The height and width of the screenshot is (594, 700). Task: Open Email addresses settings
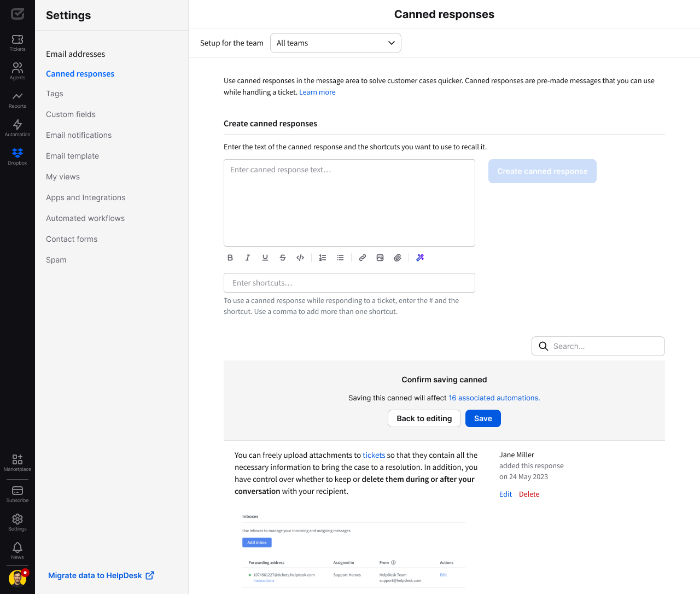pyautogui.click(x=75, y=54)
